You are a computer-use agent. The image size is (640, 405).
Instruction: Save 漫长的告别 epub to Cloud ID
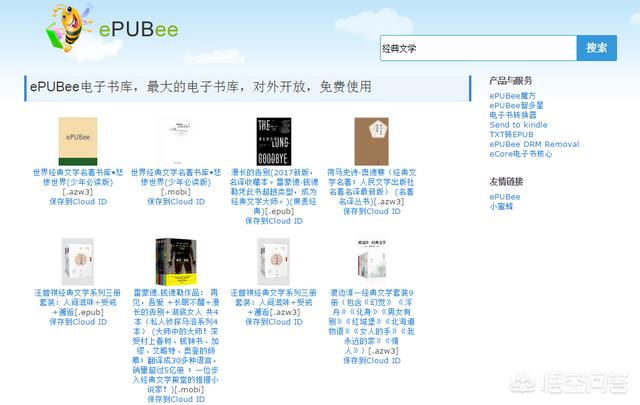(274, 221)
